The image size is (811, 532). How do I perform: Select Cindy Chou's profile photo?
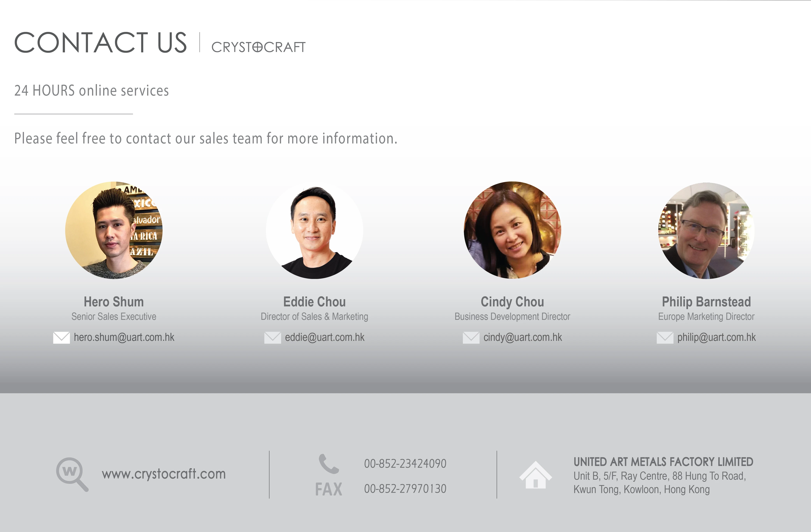click(x=512, y=230)
